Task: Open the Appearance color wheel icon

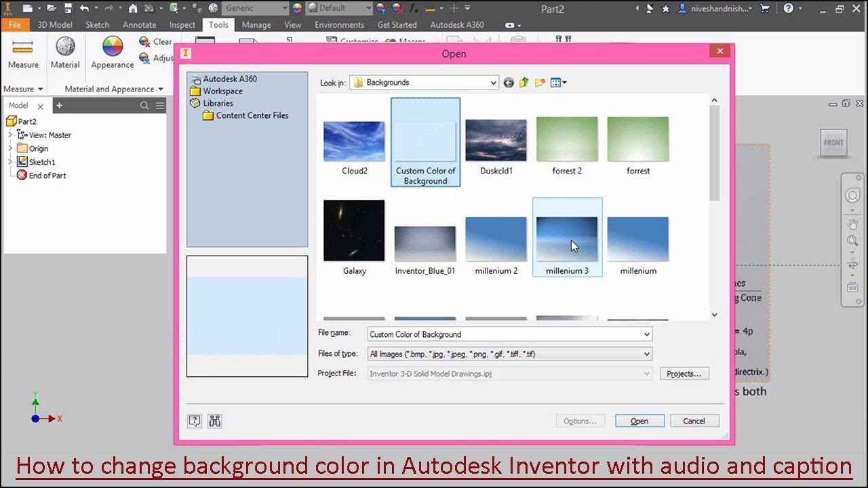Action: [x=113, y=46]
